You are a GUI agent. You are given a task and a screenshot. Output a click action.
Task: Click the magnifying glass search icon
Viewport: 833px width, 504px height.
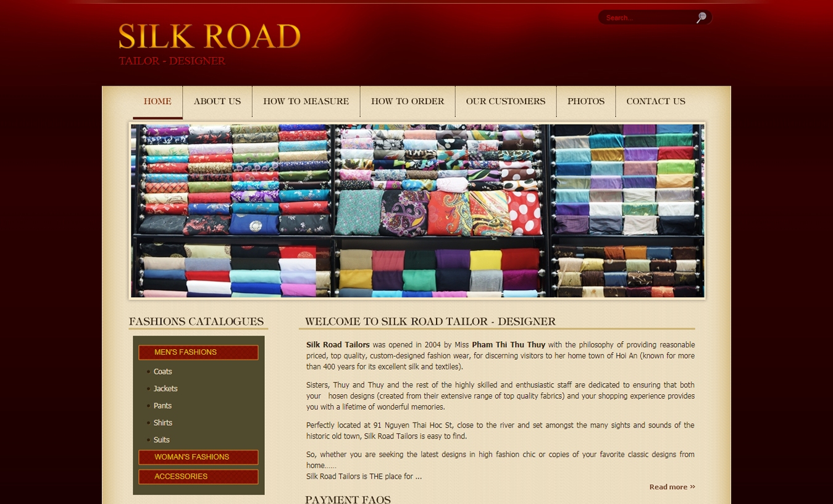701,18
